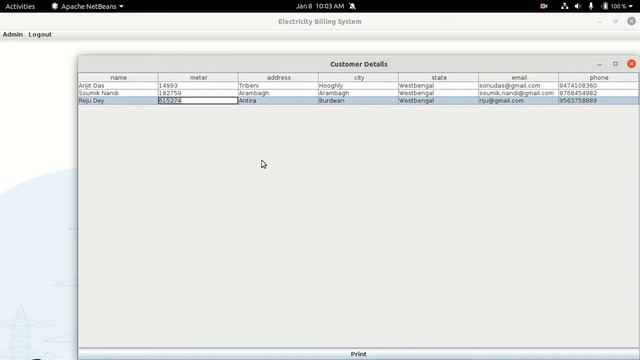The width and height of the screenshot is (640, 360).
Task: Click the state column header
Action: [x=438, y=78]
